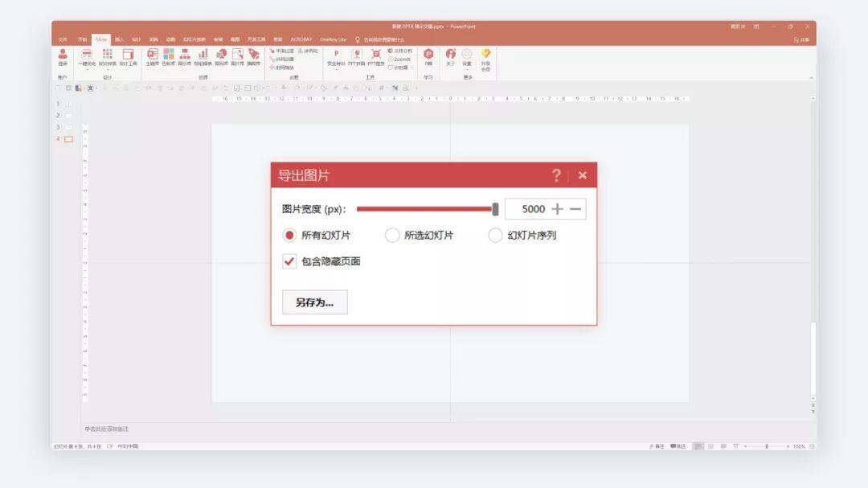This screenshot has height=488, width=868.
Task: Open the 图标库 icon library
Action: coord(223,63)
